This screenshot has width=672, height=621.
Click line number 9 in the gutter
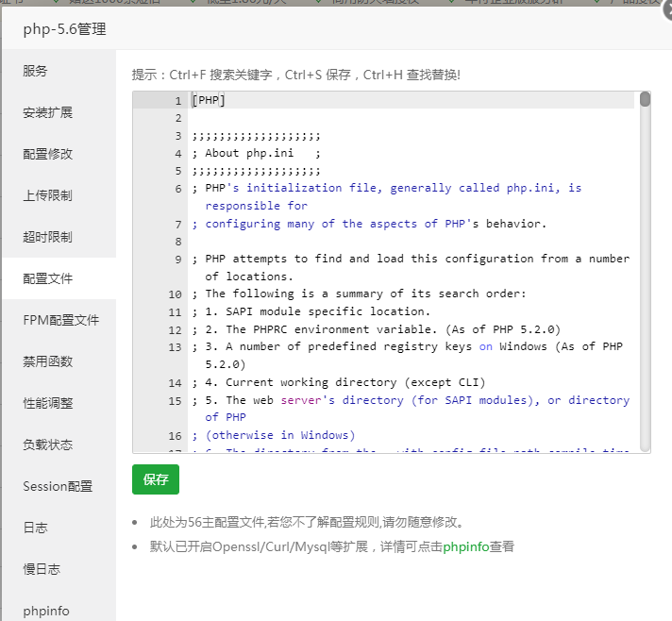tap(177, 259)
